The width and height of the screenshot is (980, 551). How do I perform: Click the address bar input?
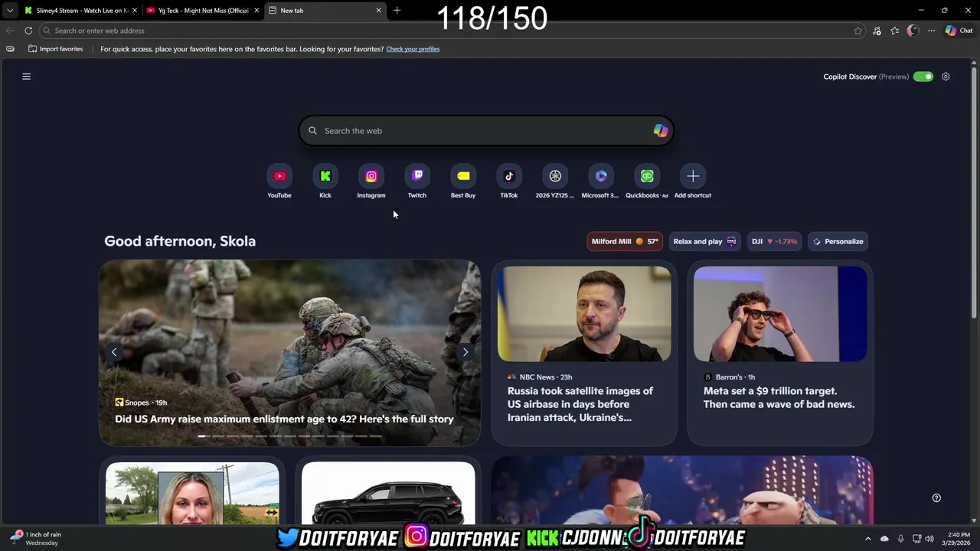pyautogui.click(x=452, y=31)
